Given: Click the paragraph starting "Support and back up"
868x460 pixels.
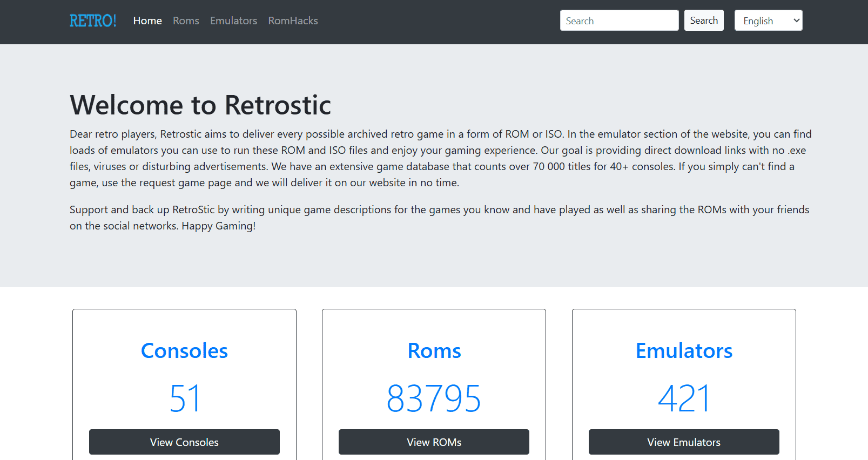Looking at the screenshot, I should pyautogui.click(x=439, y=218).
